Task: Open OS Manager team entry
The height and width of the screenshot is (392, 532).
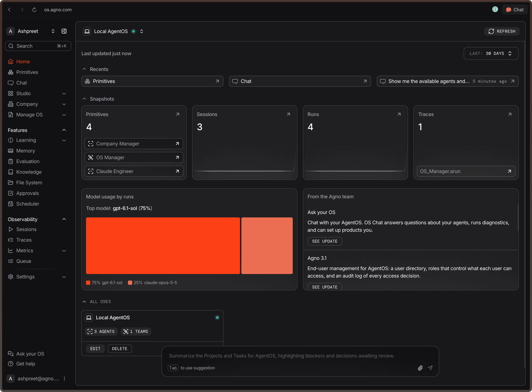Action: point(134,157)
